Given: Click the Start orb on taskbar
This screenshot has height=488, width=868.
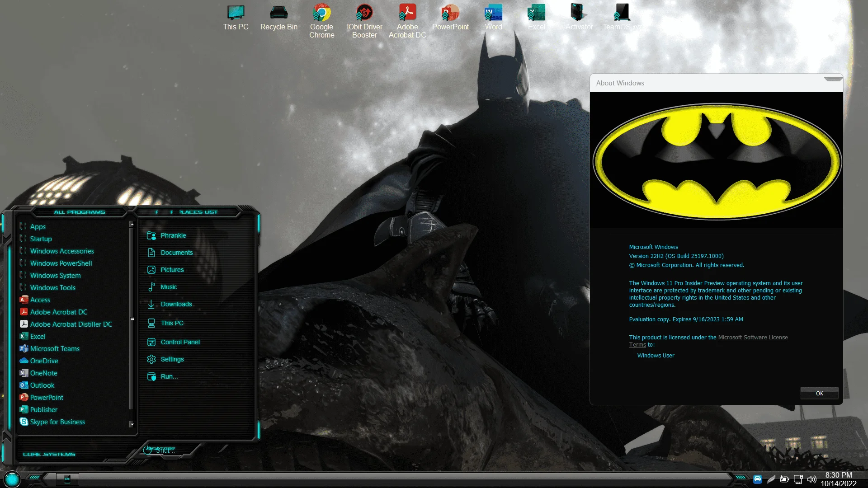Looking at the screenshot, I should (12, 479).
